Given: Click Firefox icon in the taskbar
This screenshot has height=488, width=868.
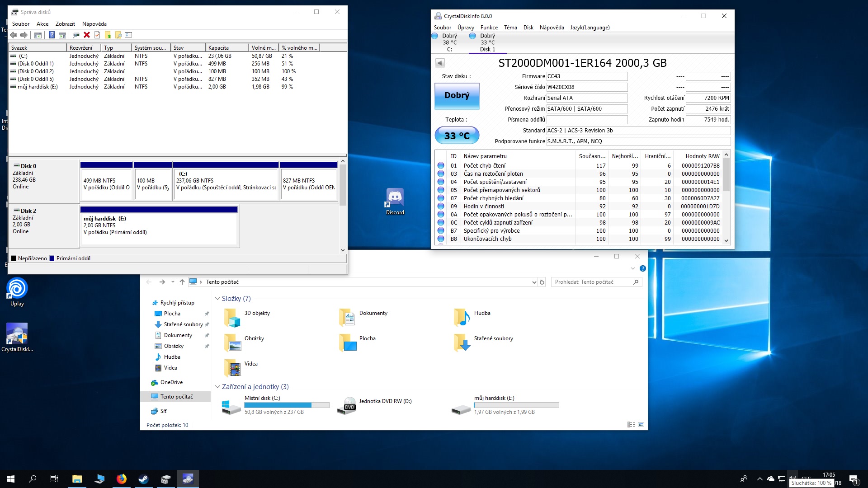Looking at the screenshot, I should tap(122, 479).
